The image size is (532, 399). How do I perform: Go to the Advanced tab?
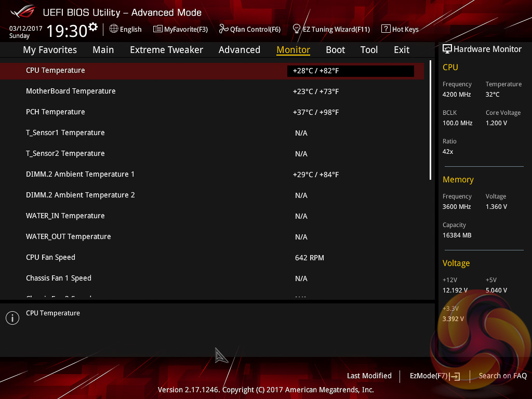tap(240, 50)
